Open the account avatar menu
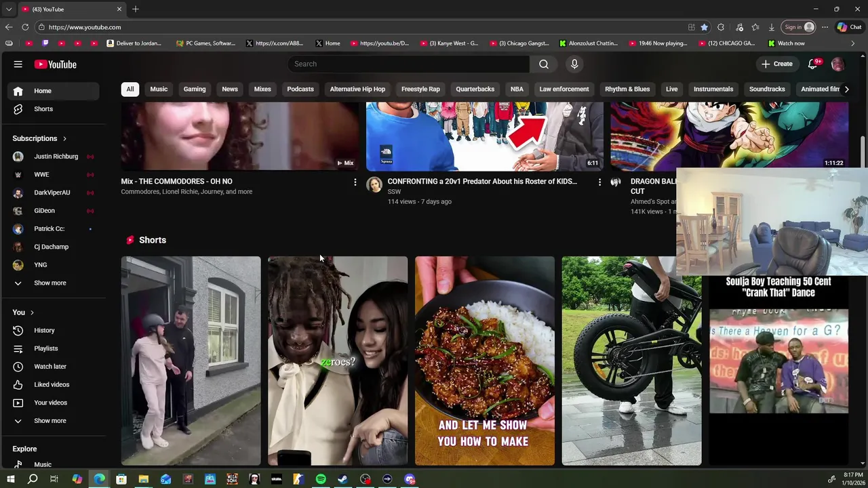 click(x=837, y=64)
